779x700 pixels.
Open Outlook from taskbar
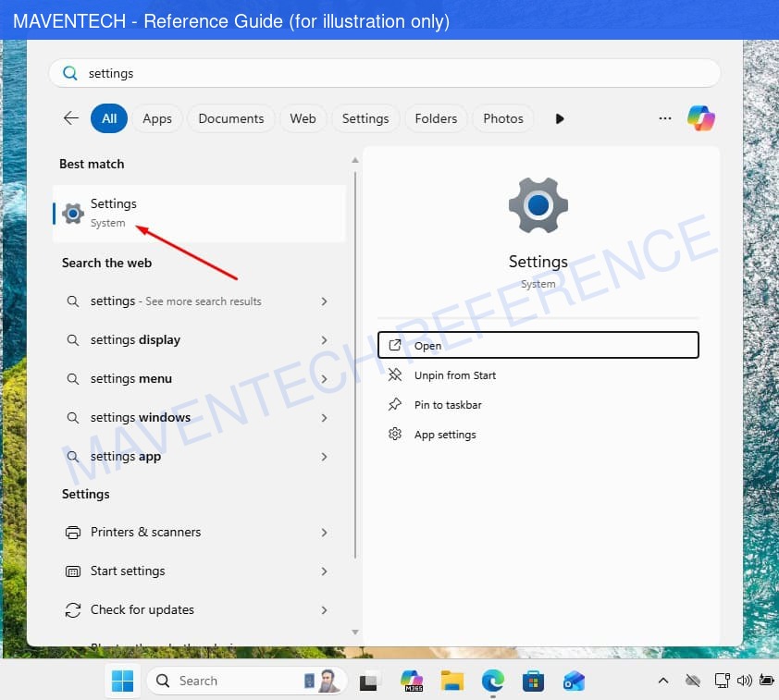point(574,681)
